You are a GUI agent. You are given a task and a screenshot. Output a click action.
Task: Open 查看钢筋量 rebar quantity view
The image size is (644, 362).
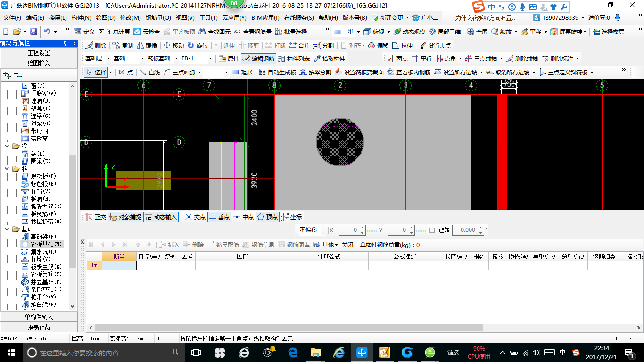coord(253,32)
